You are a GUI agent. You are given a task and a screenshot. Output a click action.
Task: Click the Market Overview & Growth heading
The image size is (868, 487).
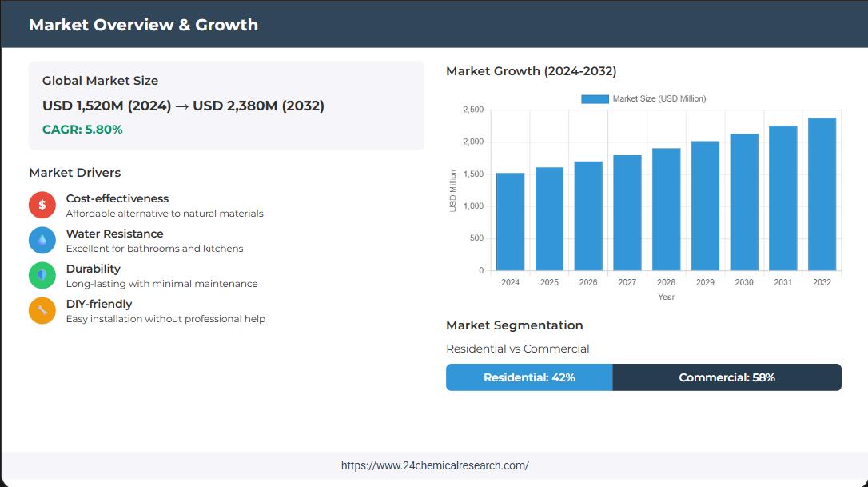(x=143, y=25)
